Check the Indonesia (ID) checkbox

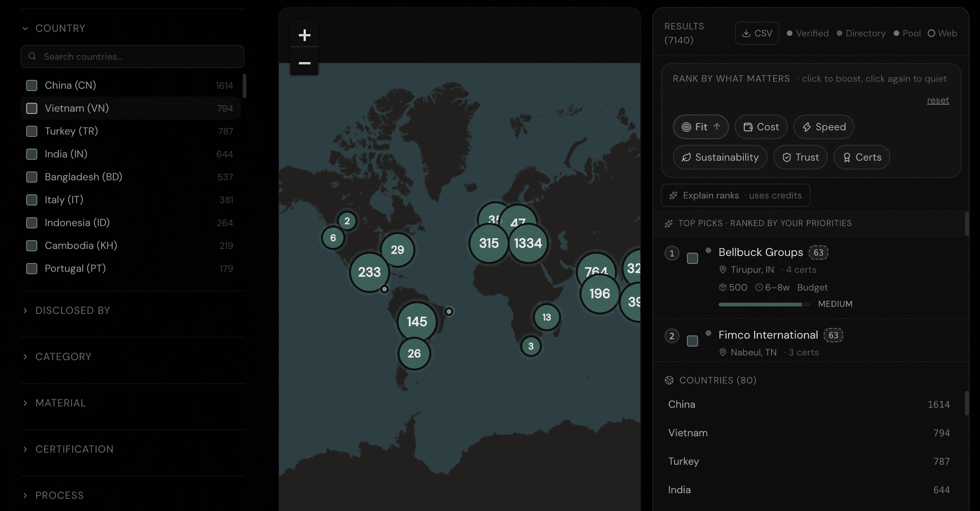point(32,223)
